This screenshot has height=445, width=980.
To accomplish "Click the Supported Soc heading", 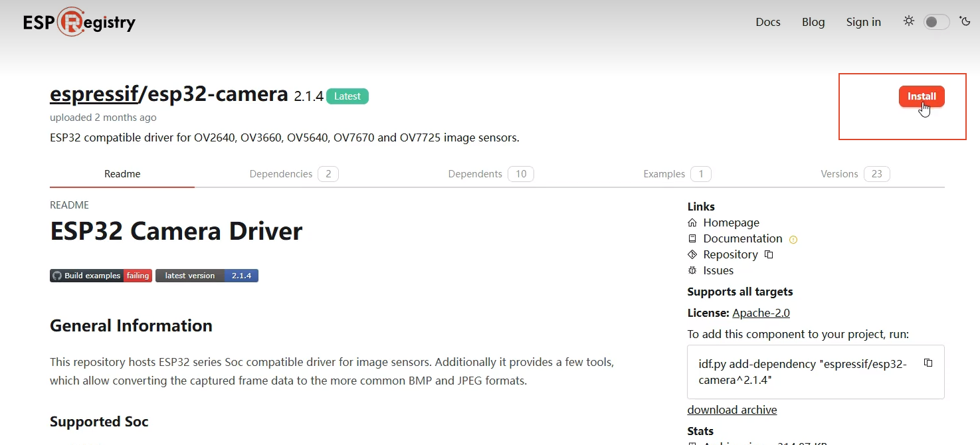I will (99, 422).
